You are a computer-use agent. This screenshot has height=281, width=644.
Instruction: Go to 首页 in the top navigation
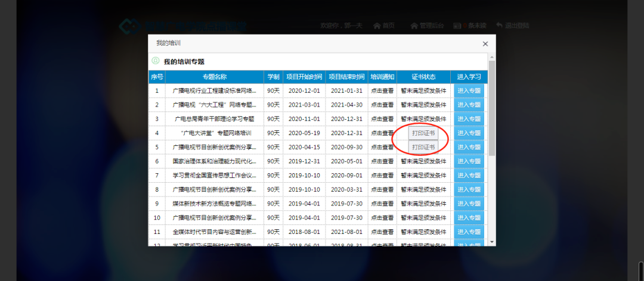coord(389,26)
